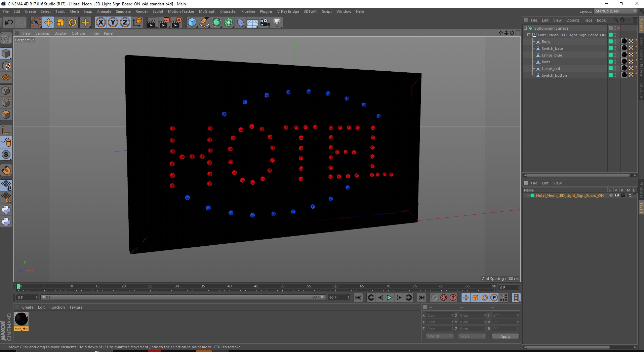Add a light object
This screenshot has height=352, width=644.
277,23
